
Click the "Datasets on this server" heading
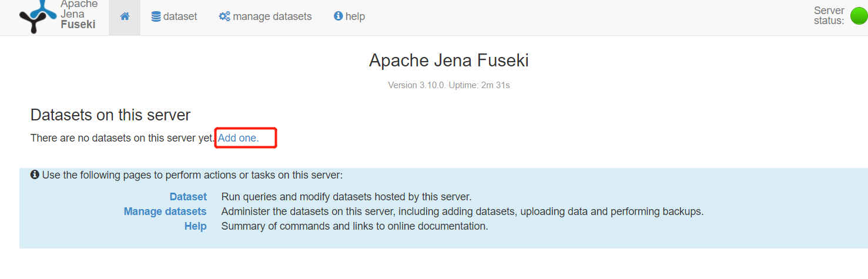click(x=110, y=115)
